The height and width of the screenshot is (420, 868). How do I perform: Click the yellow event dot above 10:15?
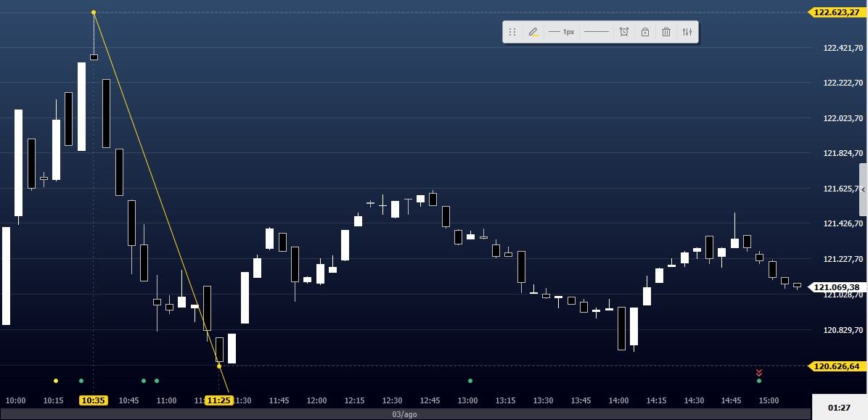(56, 380)
